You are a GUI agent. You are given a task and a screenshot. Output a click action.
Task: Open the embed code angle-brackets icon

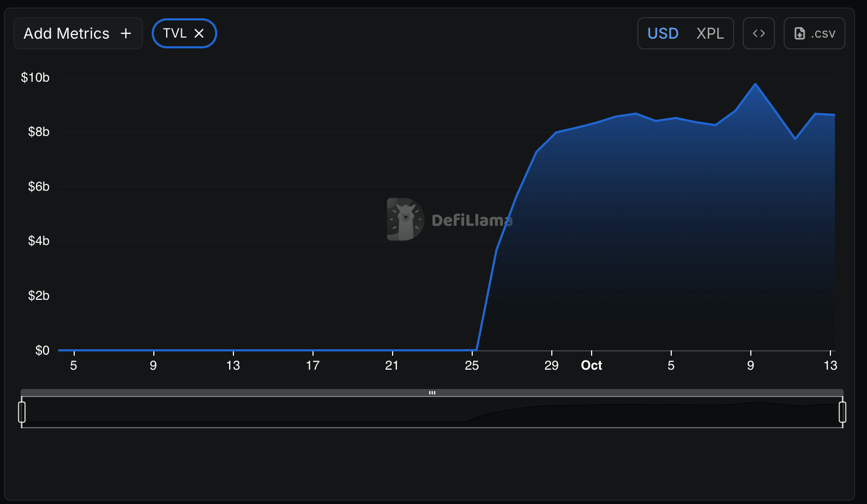(x=758, y=33)
